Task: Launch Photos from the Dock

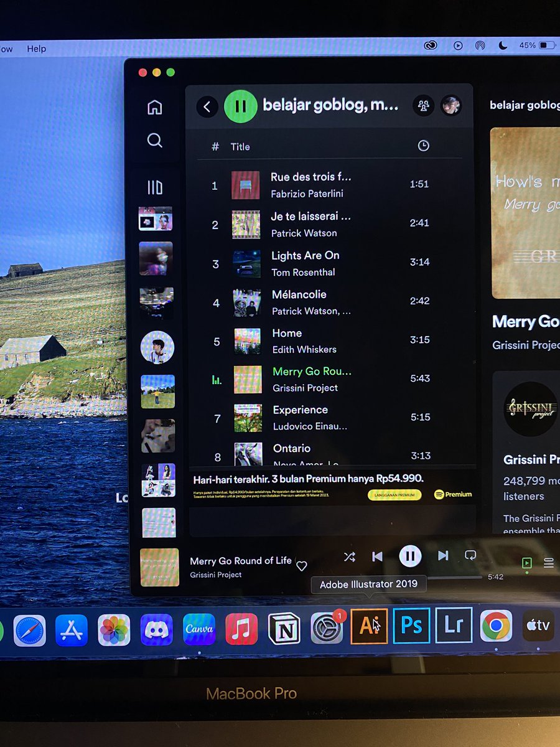Action: 114,630
